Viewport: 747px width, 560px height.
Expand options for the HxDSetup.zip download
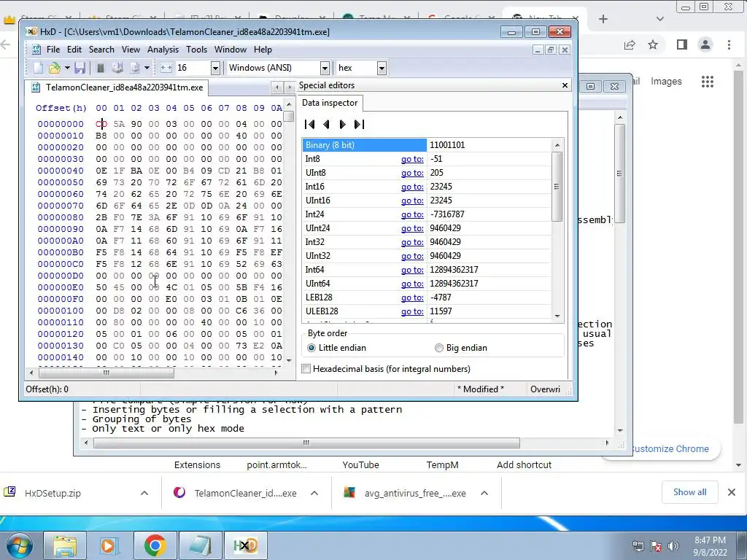tap(144, 493)
